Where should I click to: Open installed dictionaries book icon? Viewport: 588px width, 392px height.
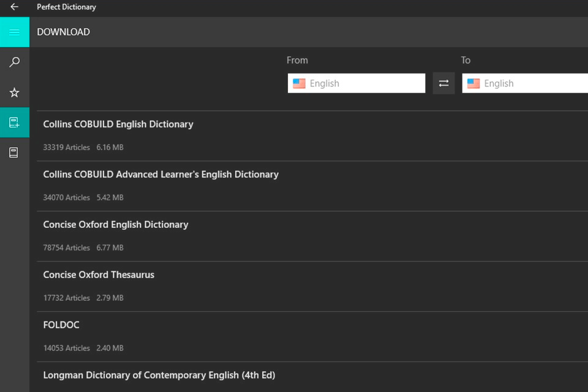pyautogui.click(x=15, y=153)
